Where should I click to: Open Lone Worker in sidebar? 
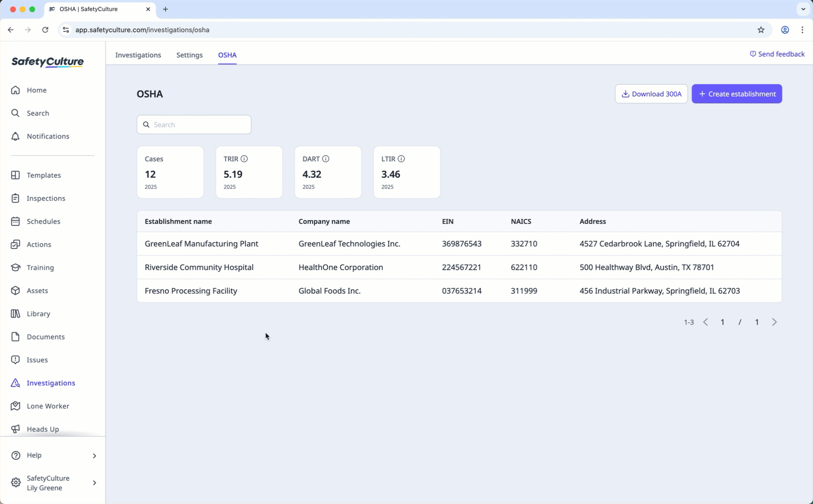pos(40,406)
